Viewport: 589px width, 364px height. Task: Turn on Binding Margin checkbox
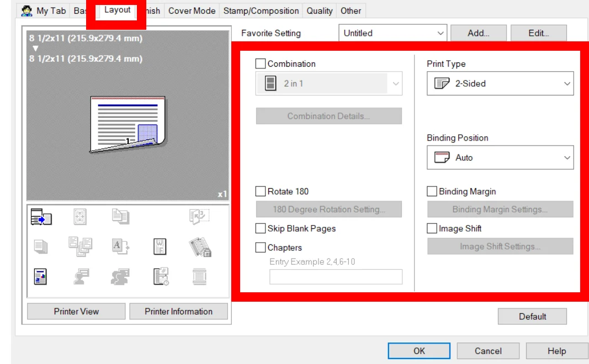pos(432,191)
